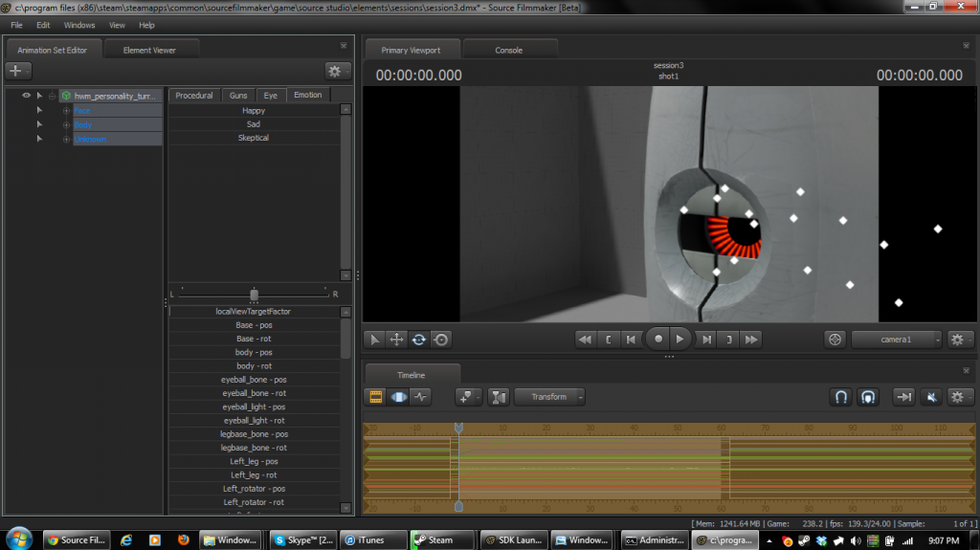Start recording with the record button
The height and width of the screenshot is (550, 980).
point(657,340)
